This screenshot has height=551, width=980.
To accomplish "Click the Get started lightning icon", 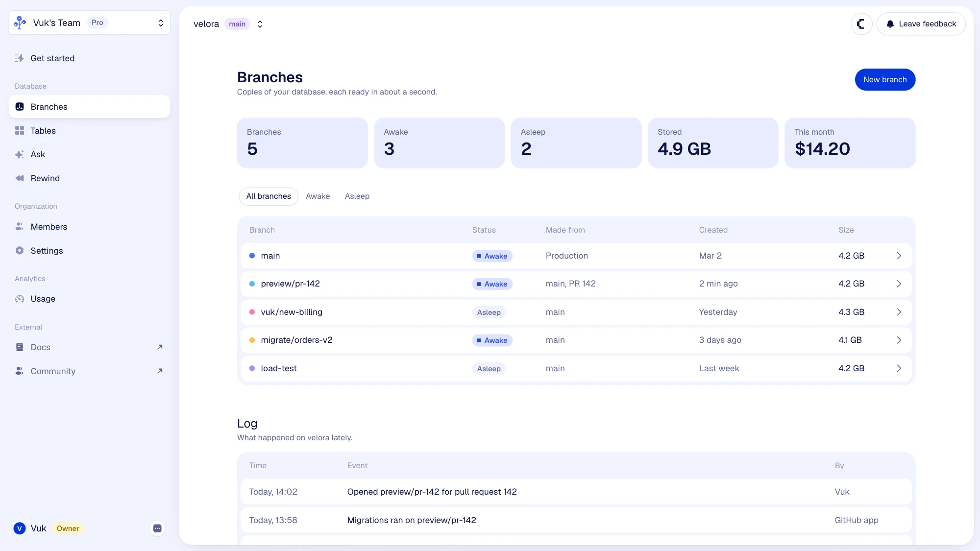I will [x=20, y=58].
